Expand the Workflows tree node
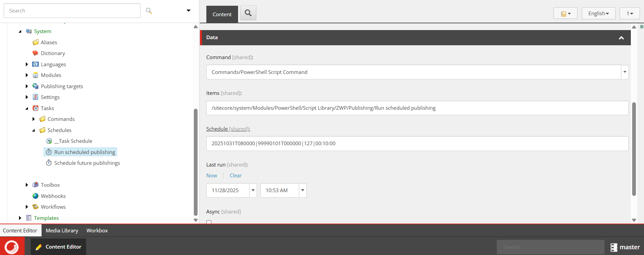This screenshot has width=644, height=255. [27, 207]
